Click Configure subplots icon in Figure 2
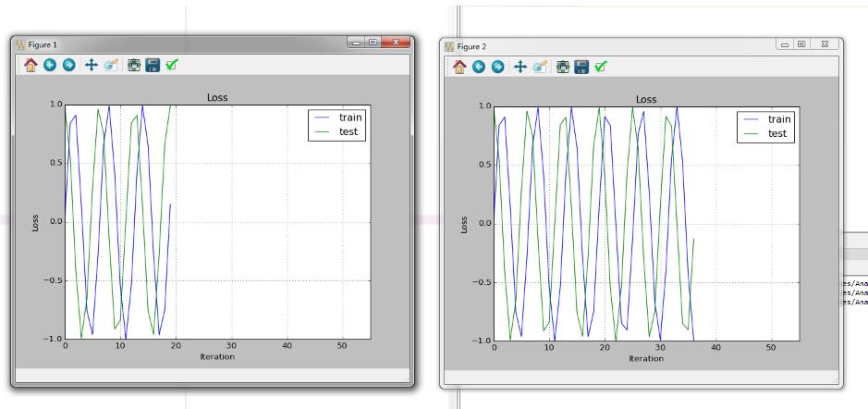The height and width of the screenshot is (409, 868). point(564,67)
